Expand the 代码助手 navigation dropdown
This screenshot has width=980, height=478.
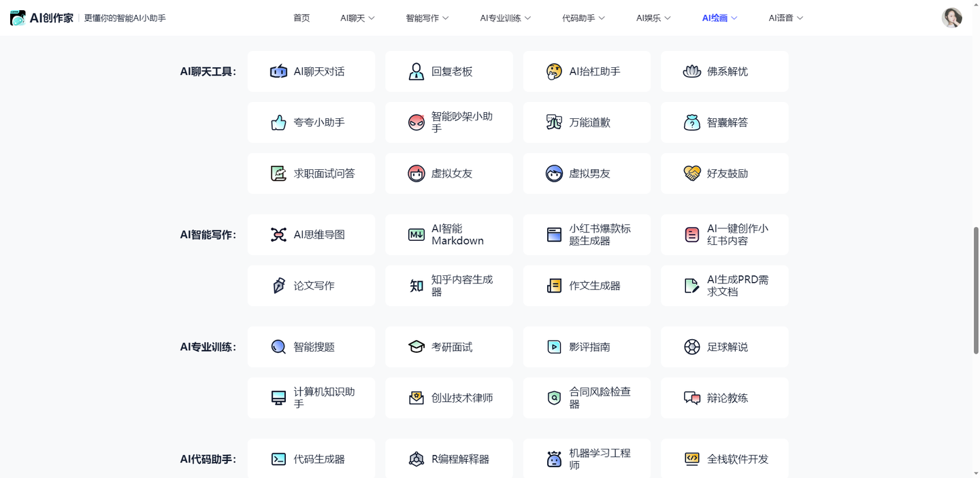click(583, 18)
